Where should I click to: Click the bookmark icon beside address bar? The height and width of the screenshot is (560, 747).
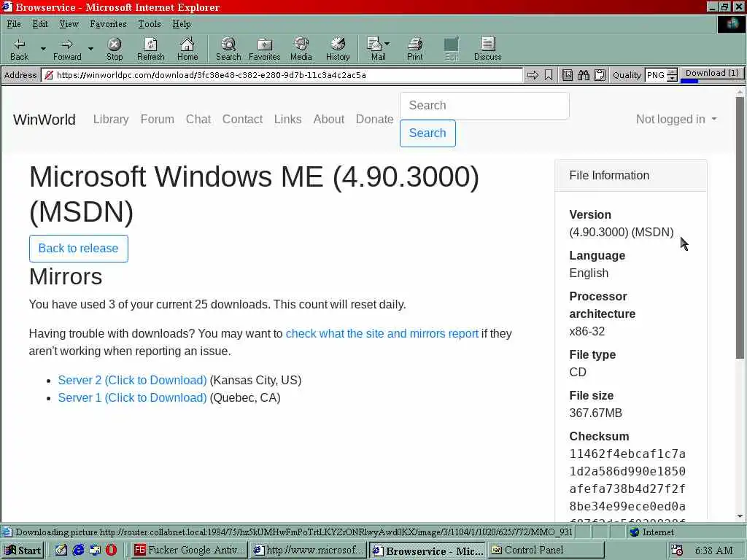point(549,75)
